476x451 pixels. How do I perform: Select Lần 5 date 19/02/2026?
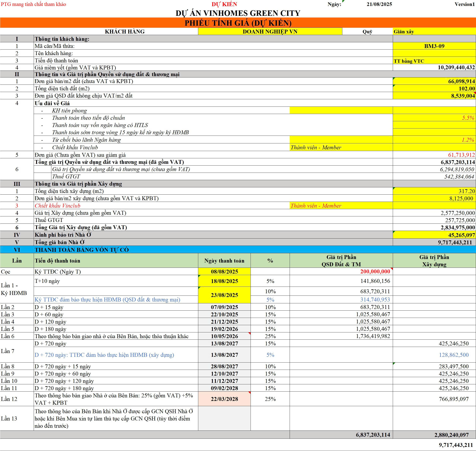[225, 329]
